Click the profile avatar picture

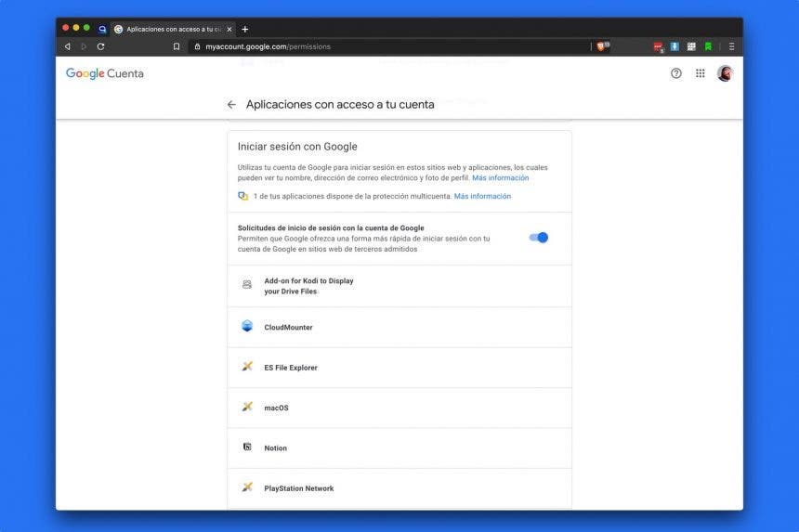click(725, 73)
